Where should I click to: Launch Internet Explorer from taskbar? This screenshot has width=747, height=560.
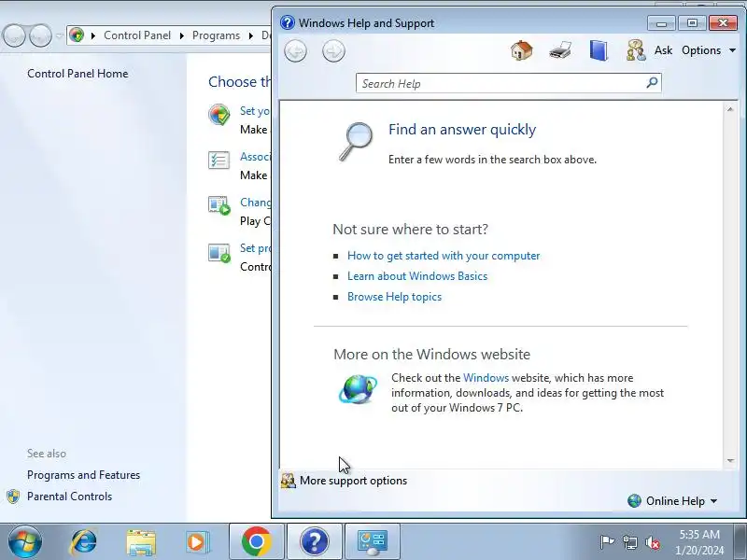pyautogui.click(x=83, y=541)
